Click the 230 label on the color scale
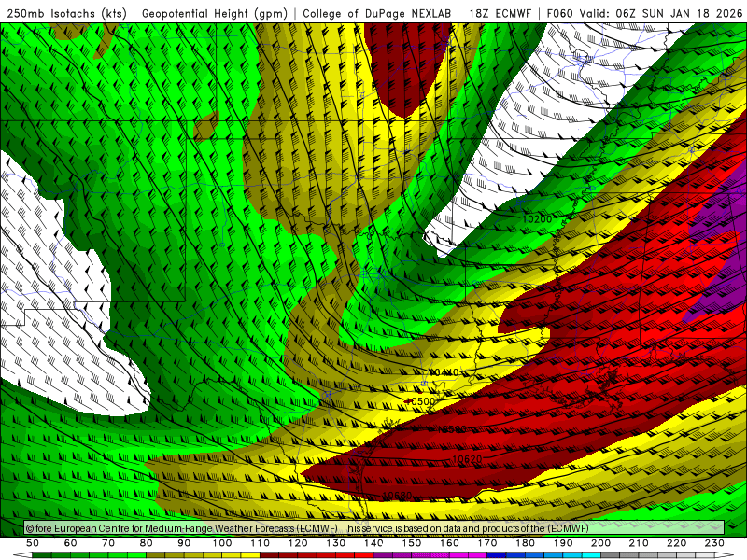The width and height of the screenshot is (747, 560). tap(714, 543)
